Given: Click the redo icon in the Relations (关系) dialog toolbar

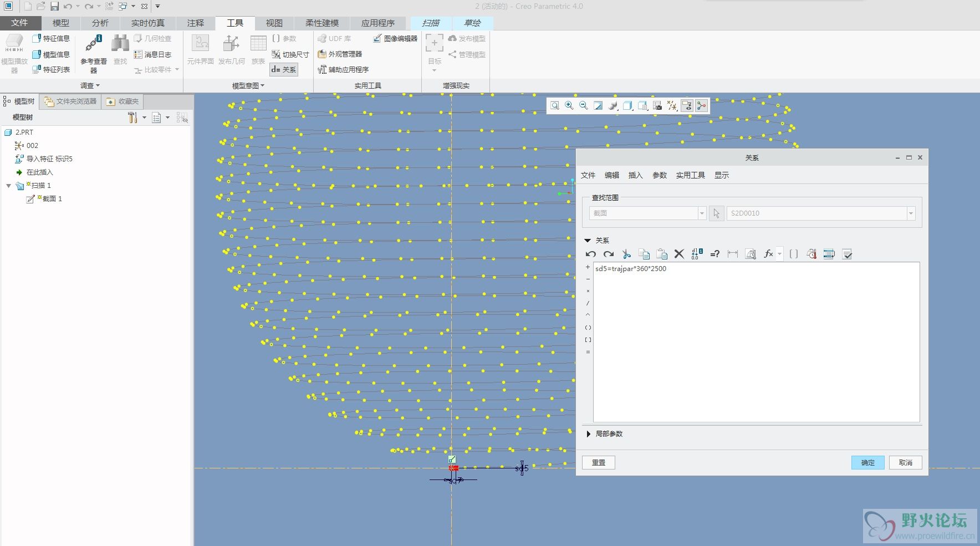Looking at the screenshot, I should coord(608,254).
